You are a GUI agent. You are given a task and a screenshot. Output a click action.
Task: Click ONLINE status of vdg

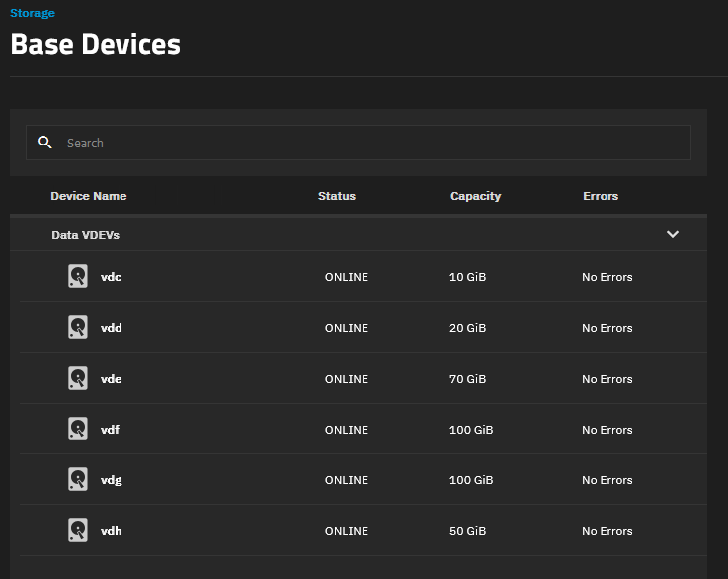pos(347,480)
